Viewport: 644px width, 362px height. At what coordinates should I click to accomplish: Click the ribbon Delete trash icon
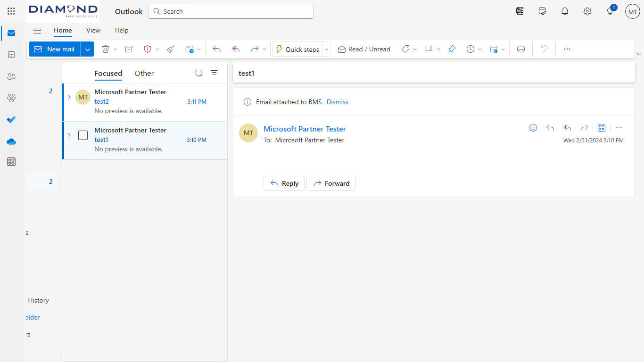click(x=106, y=49)
